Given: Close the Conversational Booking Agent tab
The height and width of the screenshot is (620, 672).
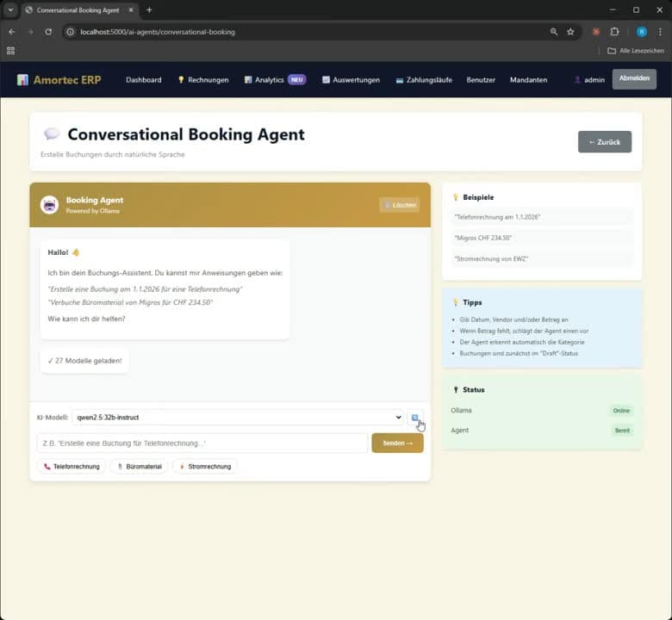Looking at the screenshot, I should (x=131, y=9).
